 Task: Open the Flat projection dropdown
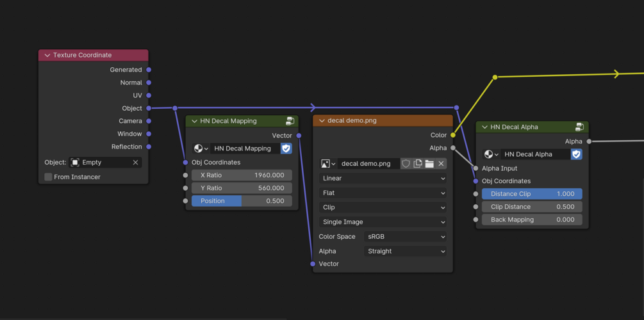click(x=383, y=193)
